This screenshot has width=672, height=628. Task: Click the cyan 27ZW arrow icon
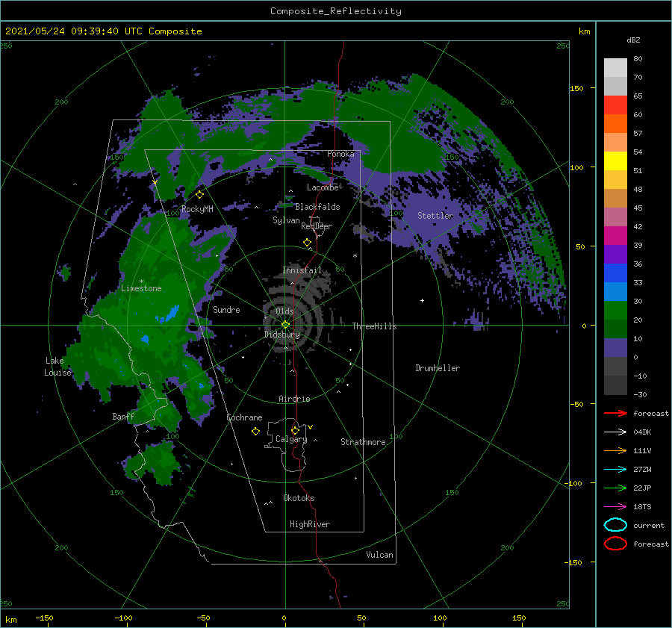coord(615,470)
